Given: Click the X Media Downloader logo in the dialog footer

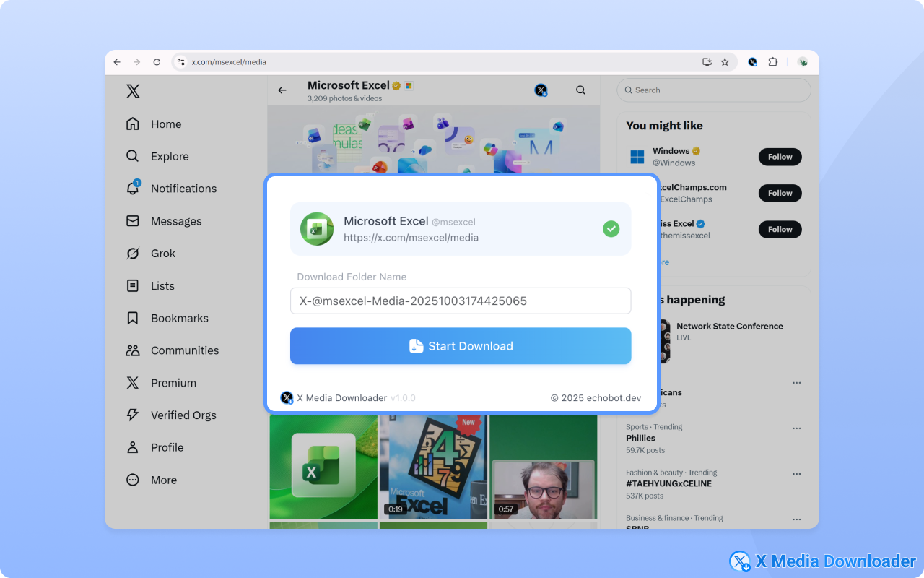Looking at the screenshot, I should tap(287, 397).
